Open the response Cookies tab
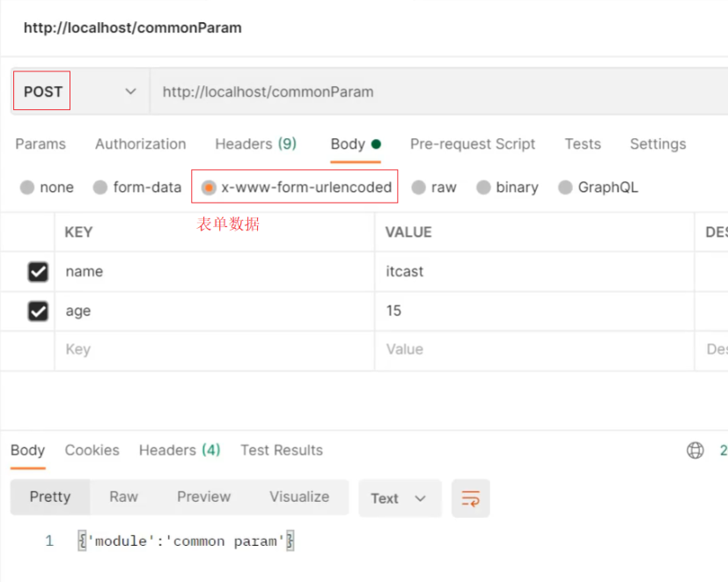The width and height of the screenshot is (728, 582). tap(92, 451)
